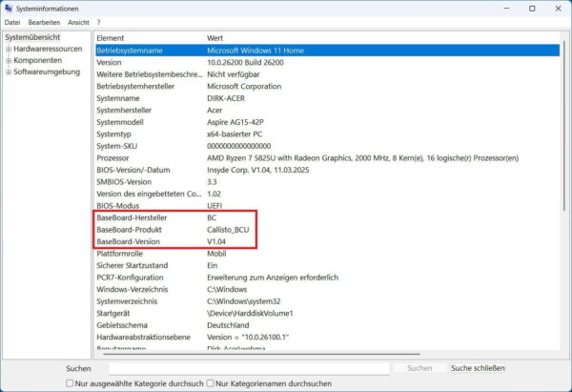
Task: Click the Suche schließen button
Action: (x=478, y=368)
